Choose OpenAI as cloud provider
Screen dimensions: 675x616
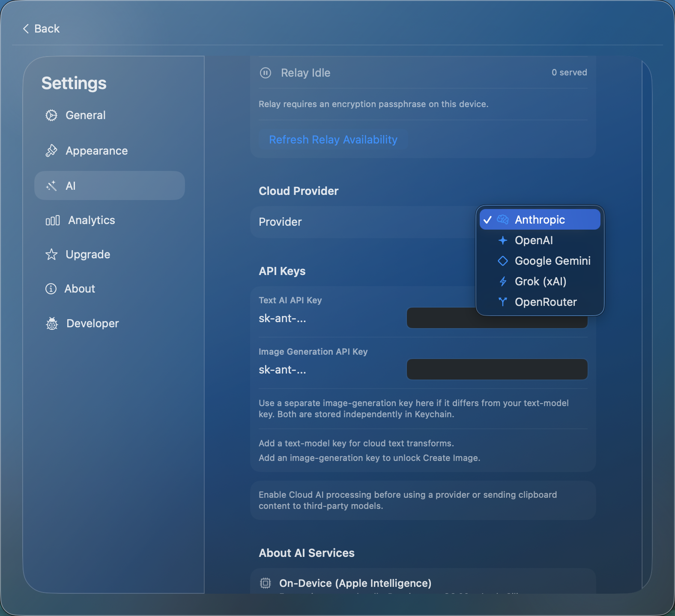tap(540, 240)
